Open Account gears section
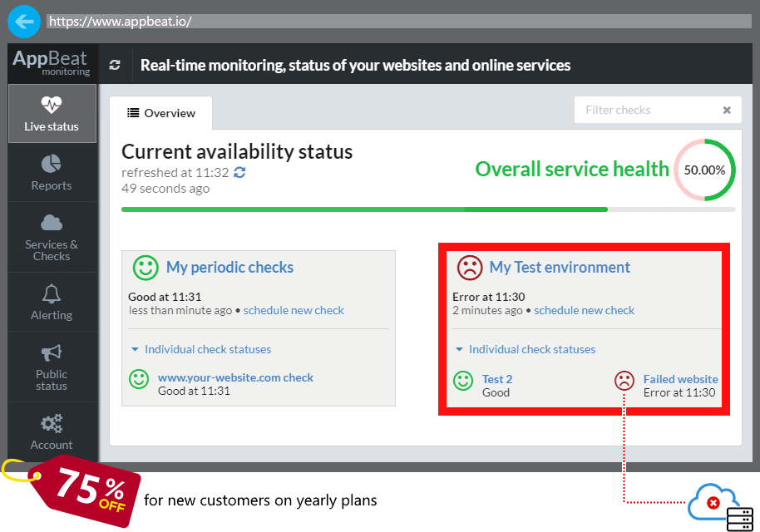Viewport: 760px width, 532px height. click(52, 431)
